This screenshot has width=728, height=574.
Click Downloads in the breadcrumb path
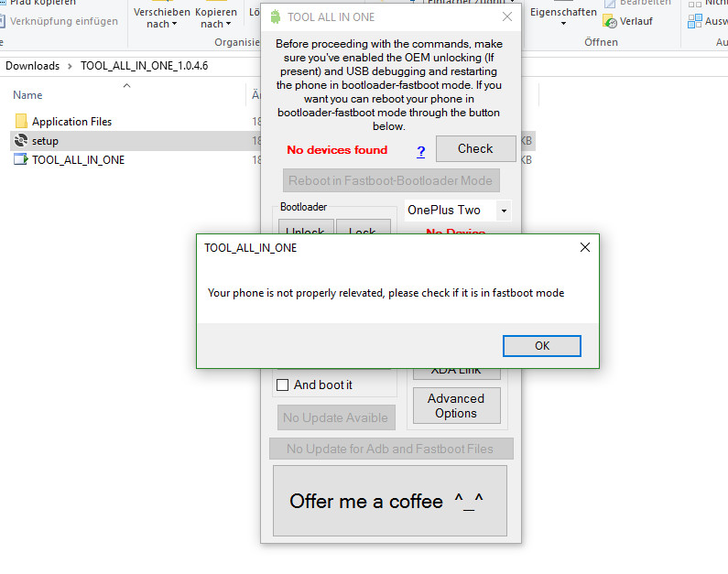[x=32, y=66]
